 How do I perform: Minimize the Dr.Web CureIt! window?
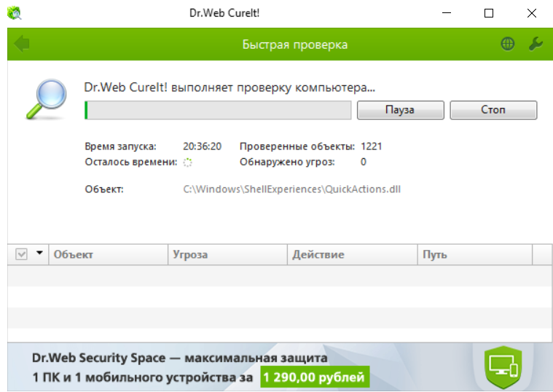pyautogui.click(x=447, y=13)
